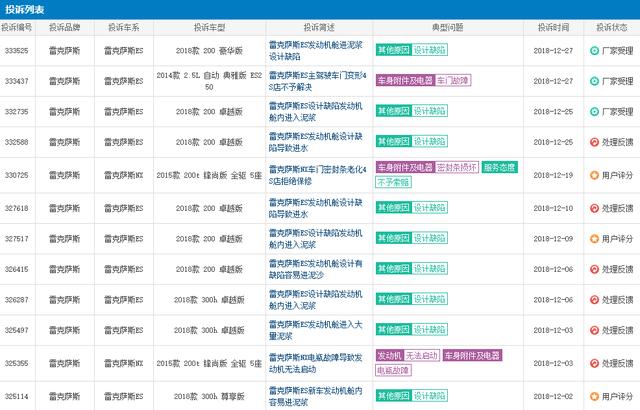Open the NX电瓶故障导致发动机无法启动 complaint link
The image size is (640, 410).
coord(316,363)
